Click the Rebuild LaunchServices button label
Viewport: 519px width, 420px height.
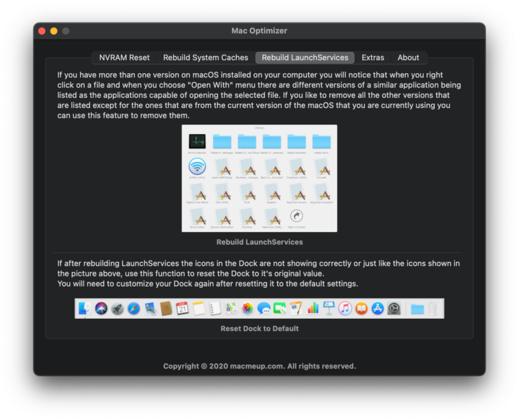tap(259, 242)
